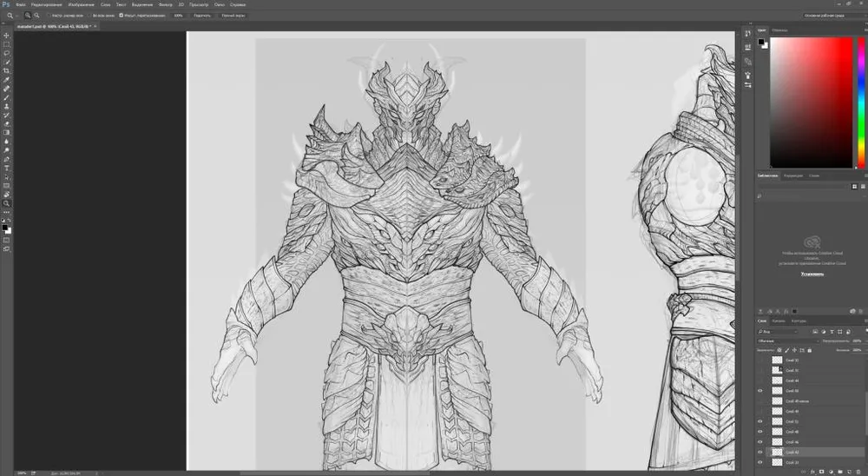Toggle visibility of the highlighted selected layer
Viewport: 868px width, 476px height.
tap(760, 452)
